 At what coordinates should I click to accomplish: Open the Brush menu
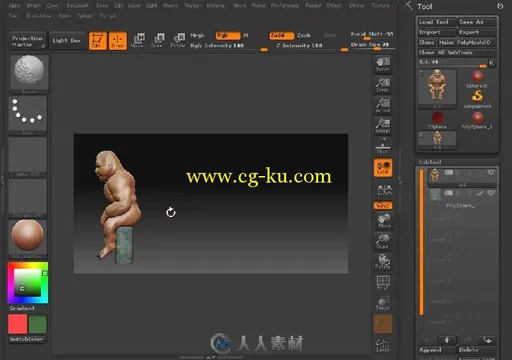pos(34,6)
